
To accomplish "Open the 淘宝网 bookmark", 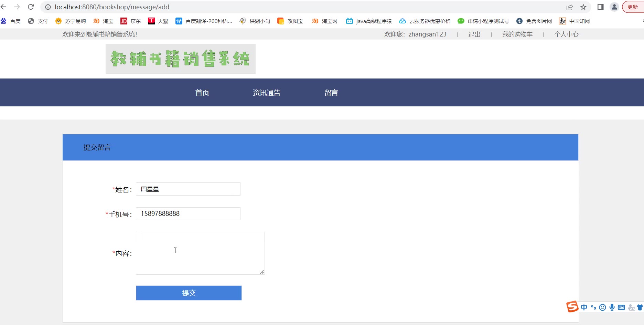I will tap(325, 21).
